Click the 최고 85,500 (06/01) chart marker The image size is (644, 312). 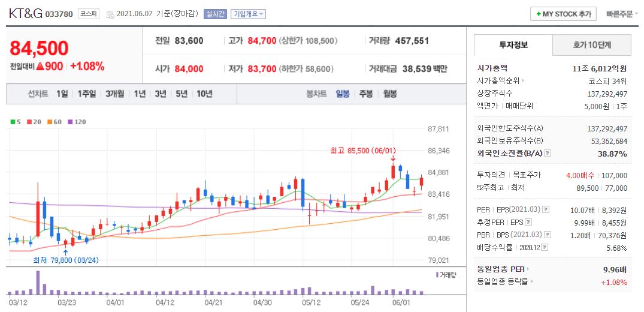(x=362, y=151)
